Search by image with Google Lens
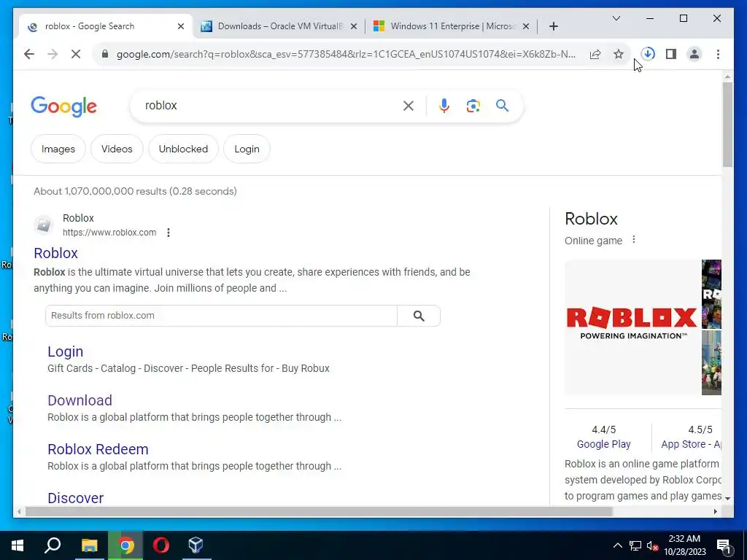Screen dimensions: 747x560 click(x=473, y=106)
